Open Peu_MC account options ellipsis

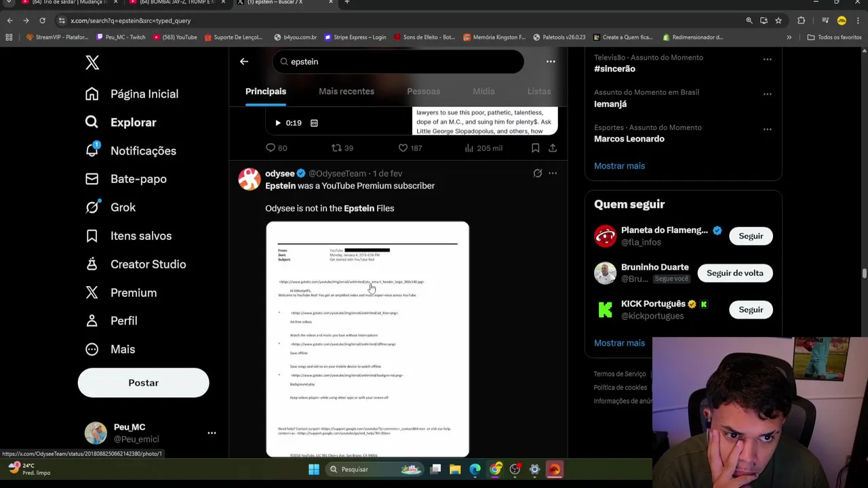pyautogui.click(x=212, y=432)
